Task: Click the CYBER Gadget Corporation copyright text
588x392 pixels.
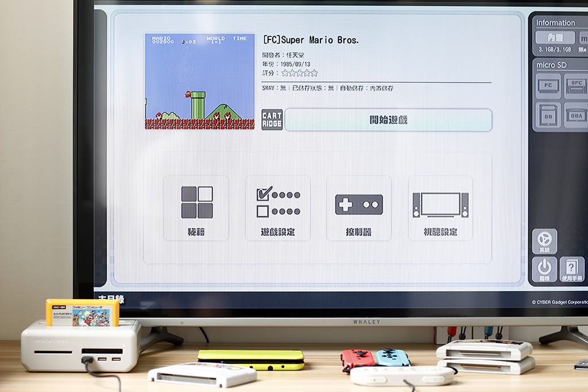Action: tap(560, 302)
